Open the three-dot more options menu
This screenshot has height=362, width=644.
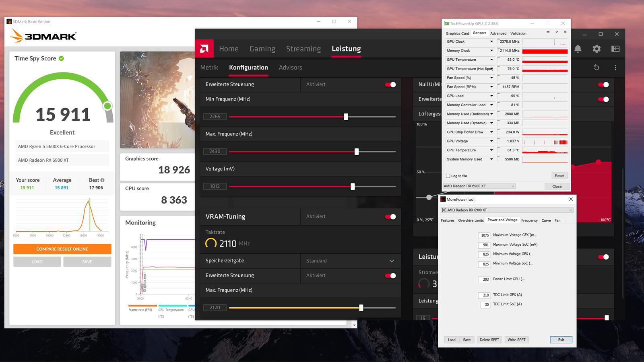click(x=615, y=68)
